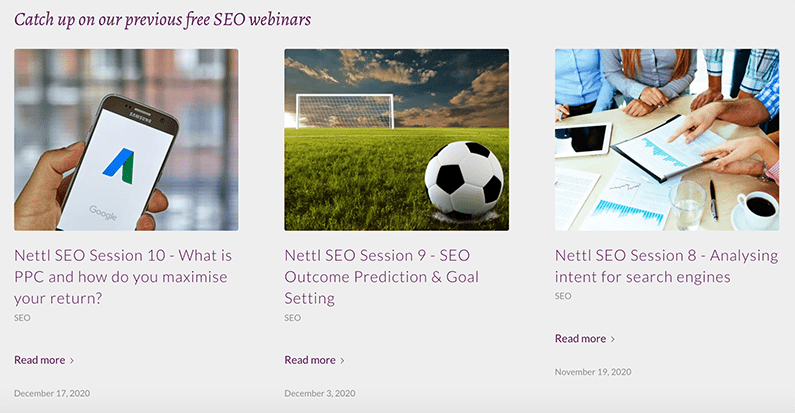Open Nettl SEO Session 9 Outcome Prediction title
This screenshot has height=413, width=795.
(x=382, y=276)
